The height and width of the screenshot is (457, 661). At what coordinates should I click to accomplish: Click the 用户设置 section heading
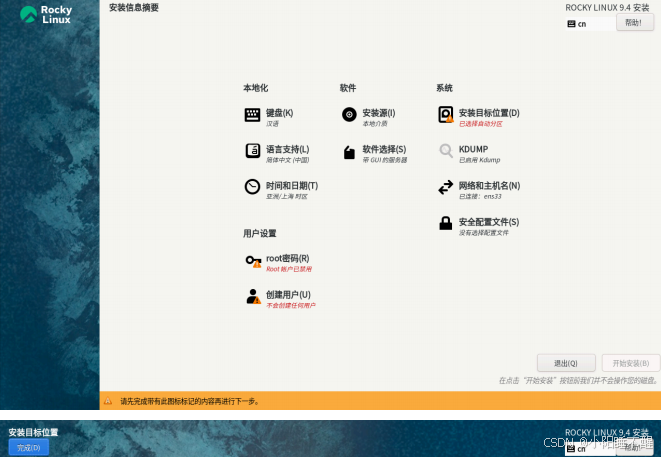pyautogui.click(x=260, y=233)
